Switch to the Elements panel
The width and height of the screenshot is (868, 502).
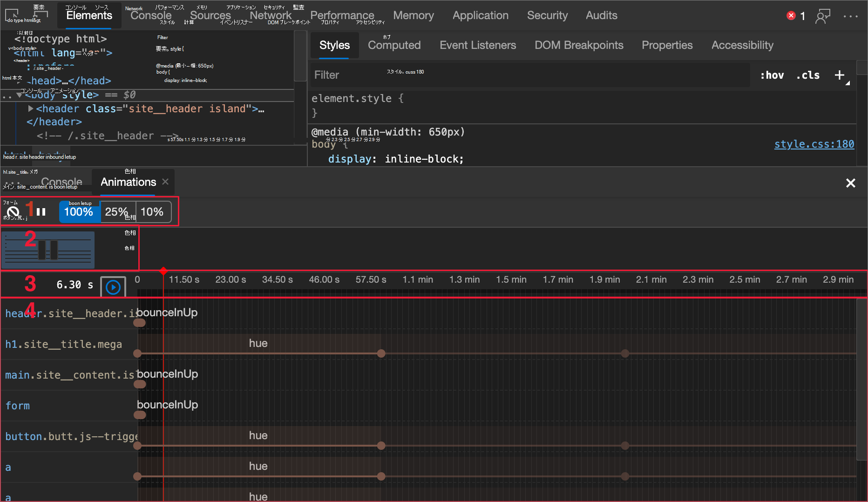coord(89,15)
